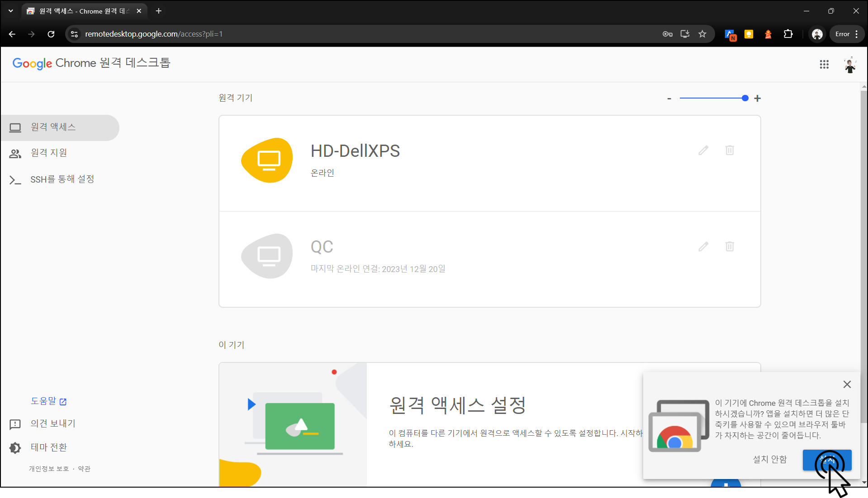Click 마지막 온라인 연결 date text
Screen dimensions: 868x498
click(378, 269)
